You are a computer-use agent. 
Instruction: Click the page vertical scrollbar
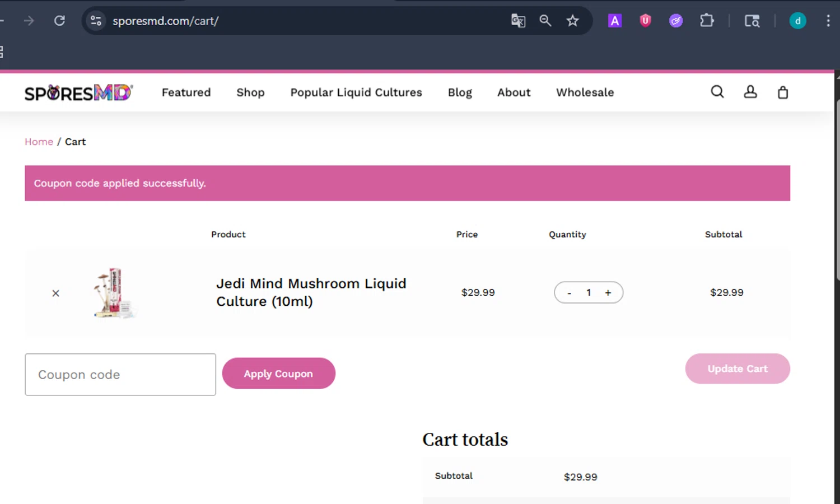837,190
